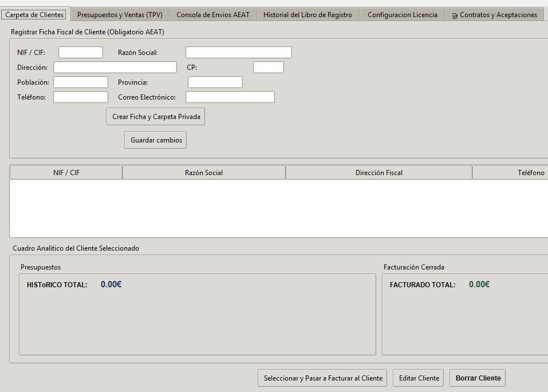Screen dimensions: 548x392
Task: Click the Guardar cambios button
Action: [156, 140]
